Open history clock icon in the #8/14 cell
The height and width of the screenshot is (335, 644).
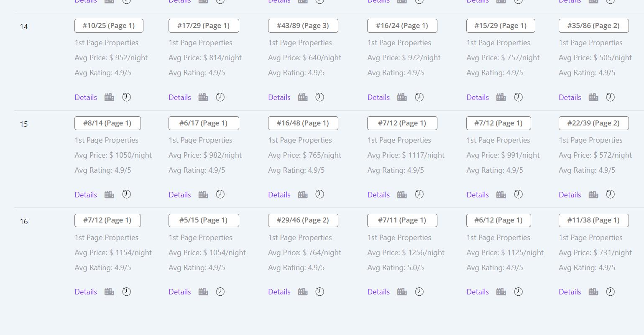click(x=126, y=194)
